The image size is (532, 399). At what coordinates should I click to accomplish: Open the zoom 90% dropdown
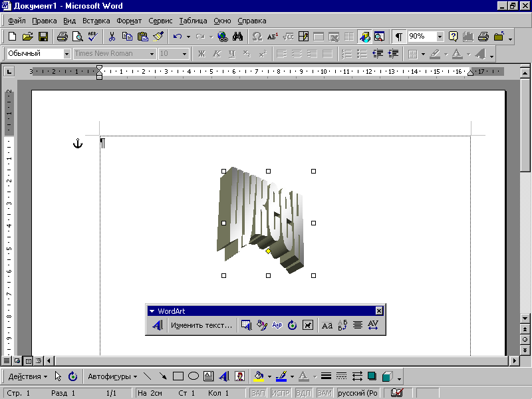440,37
